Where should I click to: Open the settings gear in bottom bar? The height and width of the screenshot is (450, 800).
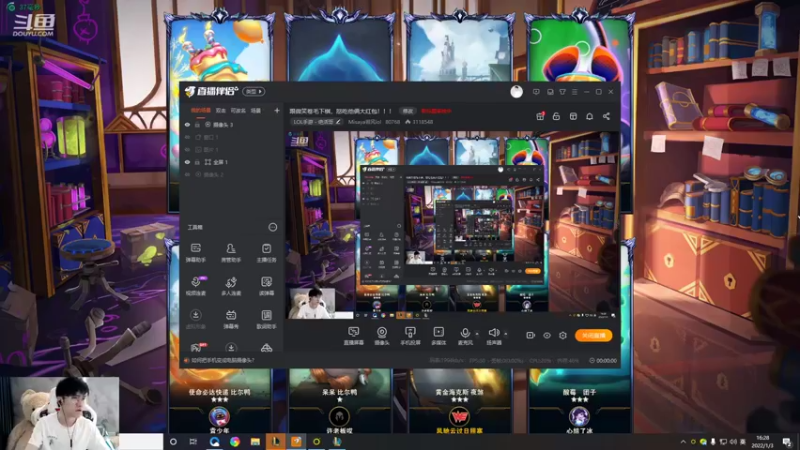pos(563,335)
